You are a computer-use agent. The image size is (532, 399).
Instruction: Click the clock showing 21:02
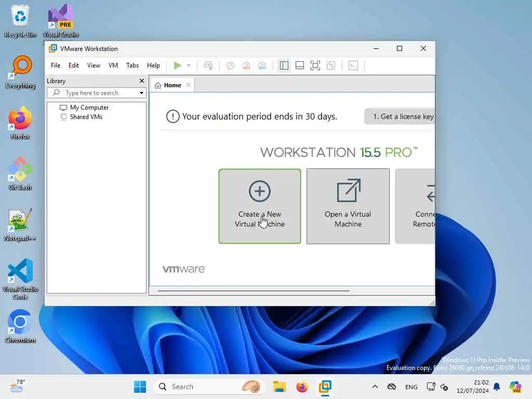(472, 387)
